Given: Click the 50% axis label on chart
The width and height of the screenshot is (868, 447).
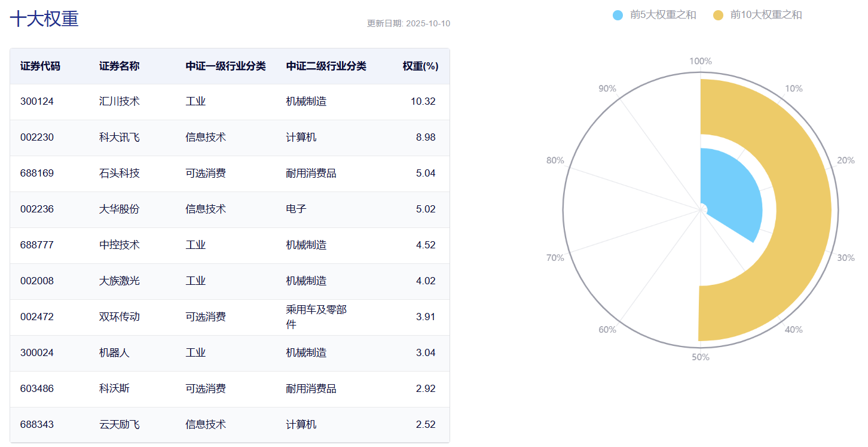Looking at the screenshot, I should 700,357.
